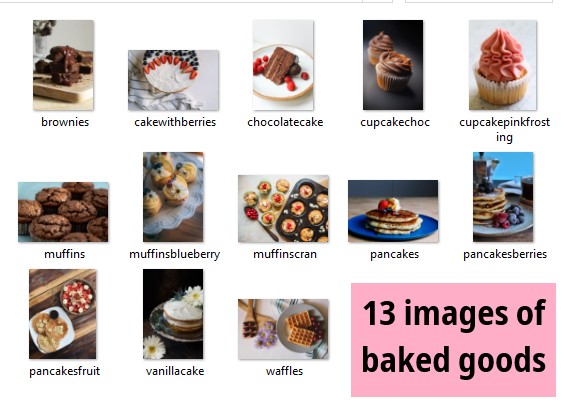
Task: Click the vanillacake photo thumbnail
Action: [x=173, y=314]
